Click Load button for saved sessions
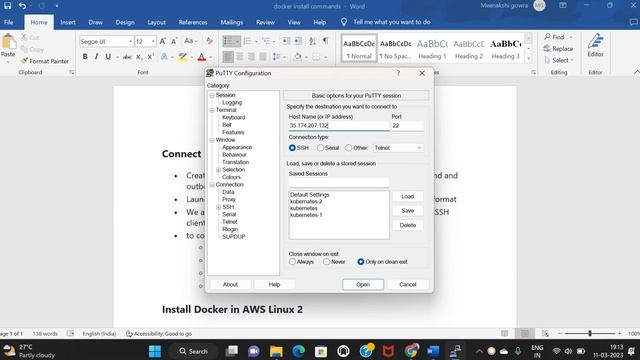 tap(407, 196)
